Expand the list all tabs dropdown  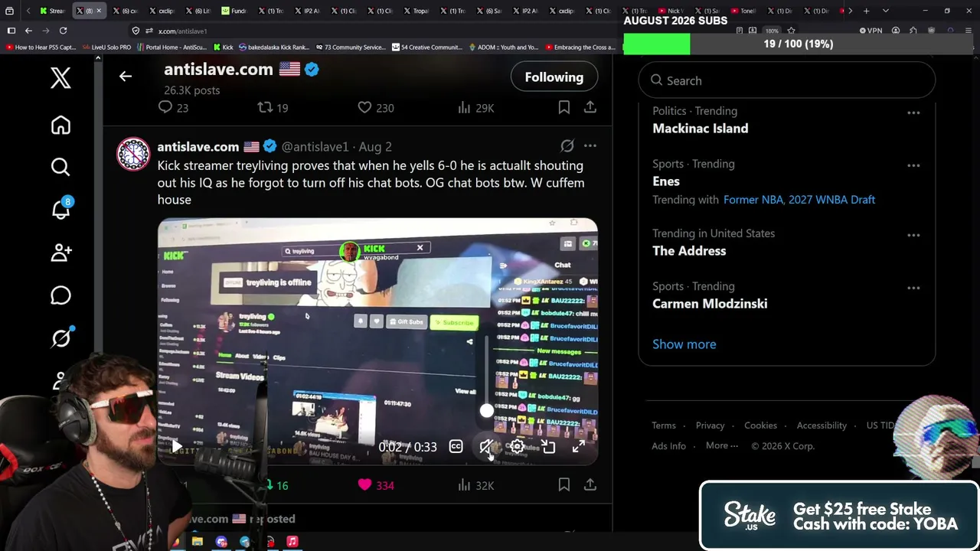pos(886,11)
